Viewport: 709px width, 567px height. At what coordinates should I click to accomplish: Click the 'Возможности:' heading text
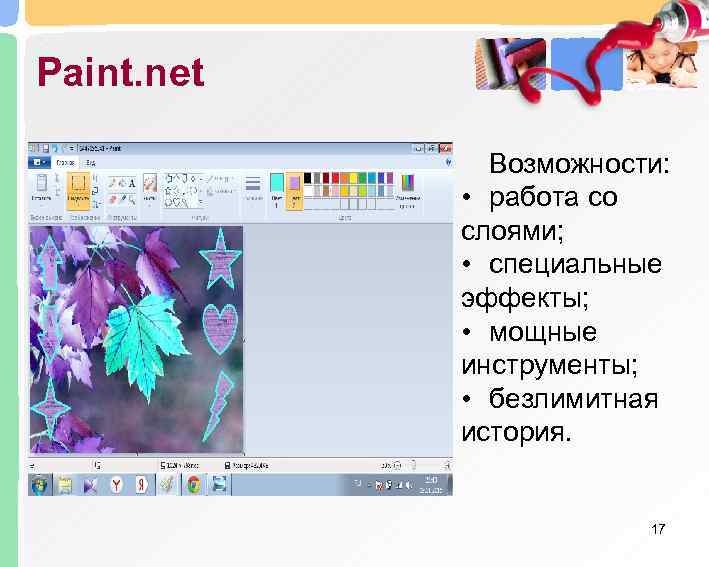coord(579,164)
